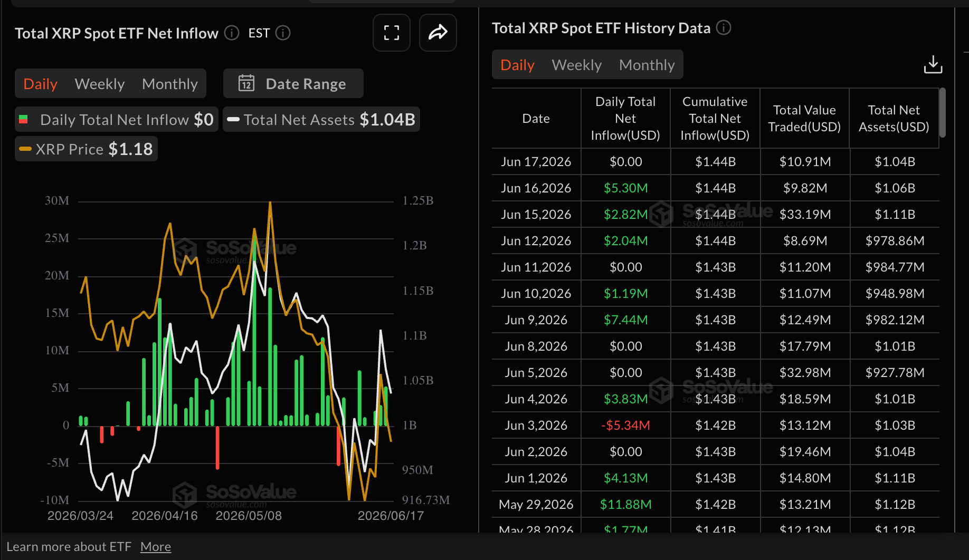Click the $978.86M net assets value

tap(895, 241)
